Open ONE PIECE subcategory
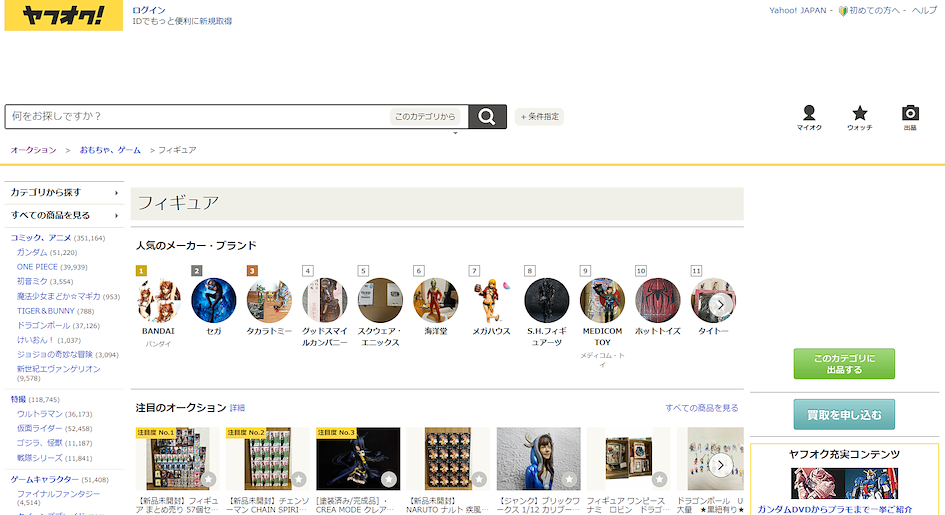The image size is (945, 515). 37,267
